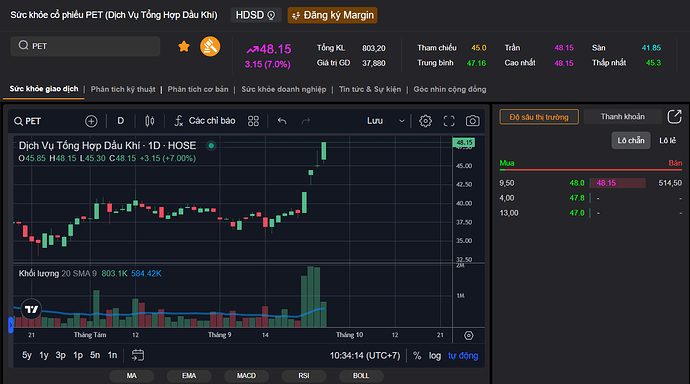This screenshot has height=384, width=690.
Task: Toggle the RSI indicator button
Action: (x=304, y=376)
